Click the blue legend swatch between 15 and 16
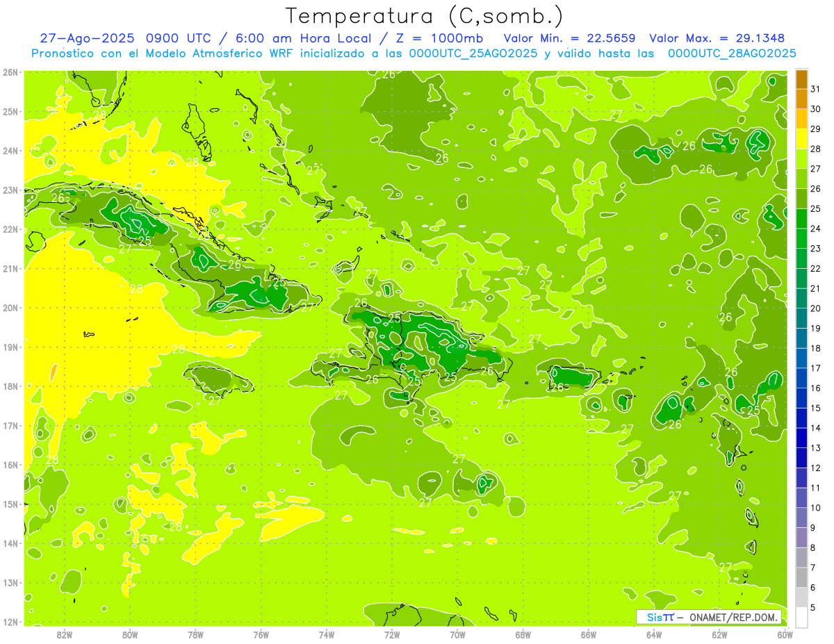The image size is (834, 644). (802, 398)
